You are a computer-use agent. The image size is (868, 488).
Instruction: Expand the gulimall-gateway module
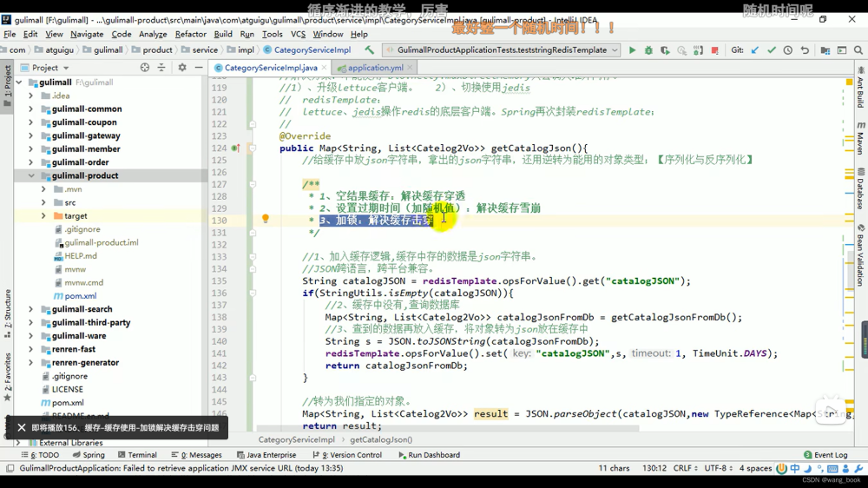31,135
